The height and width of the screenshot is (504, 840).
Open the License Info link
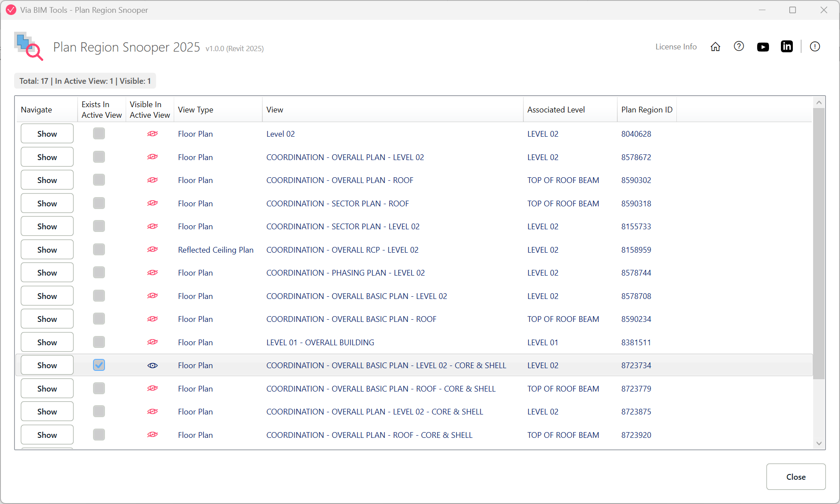click(x=676, y=47)
